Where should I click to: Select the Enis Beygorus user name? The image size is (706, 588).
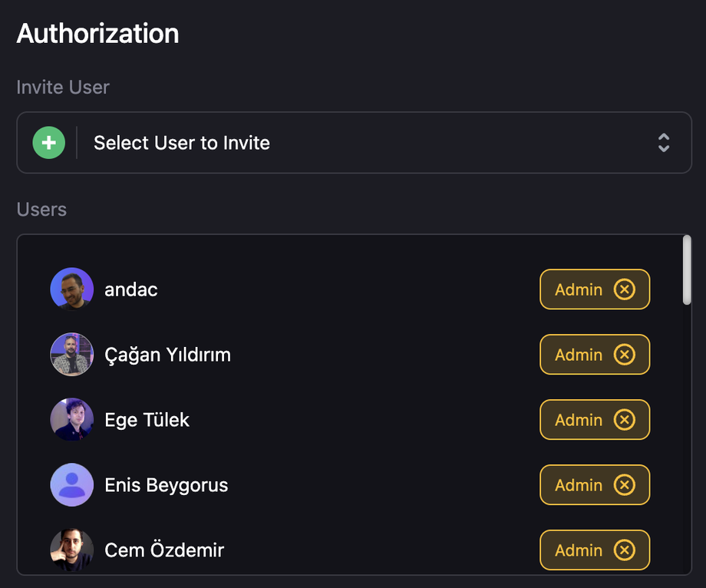pyautogui.click(x=166, y=485)
